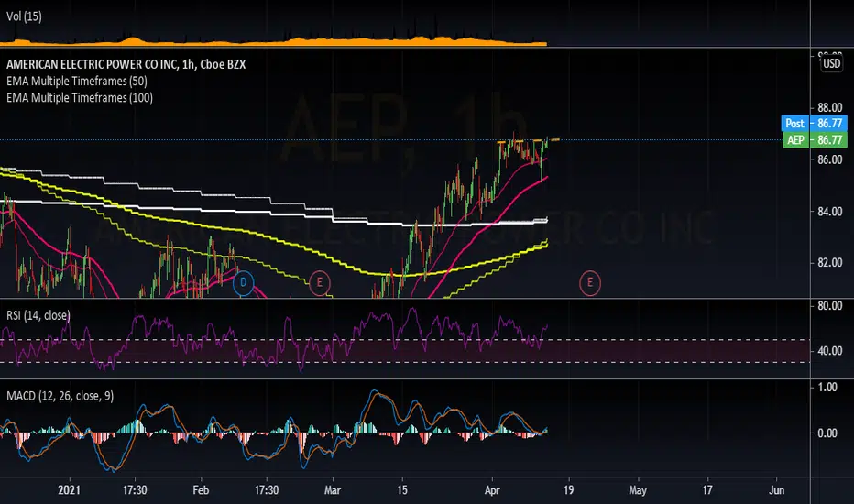The height and width of the screenshot is (504, 854).
Task: Click the 2021 label on time axis
Action: [69, 490]
